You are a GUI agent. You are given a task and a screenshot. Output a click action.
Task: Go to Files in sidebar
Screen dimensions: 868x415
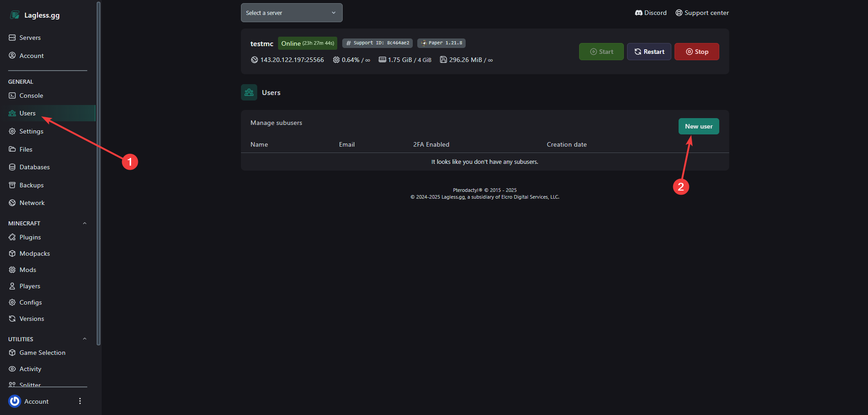point(26,149)
